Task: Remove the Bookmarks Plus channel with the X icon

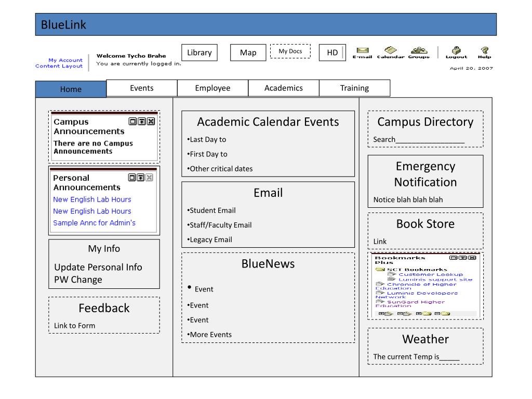Action: (x=472, y=258)
